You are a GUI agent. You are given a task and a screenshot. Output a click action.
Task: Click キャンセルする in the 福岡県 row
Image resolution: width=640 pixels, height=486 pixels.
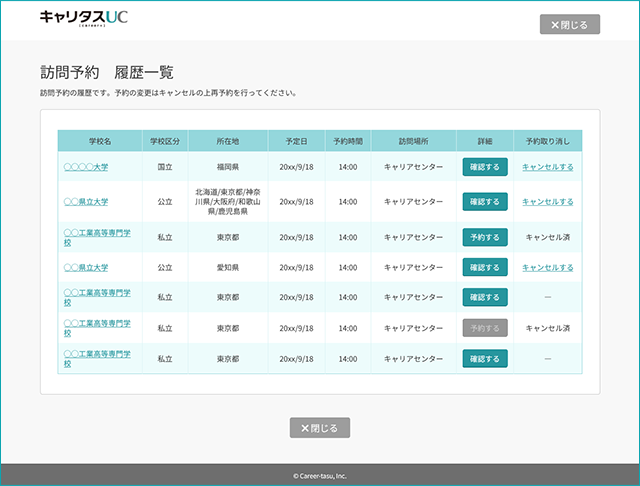coord(548,167)
